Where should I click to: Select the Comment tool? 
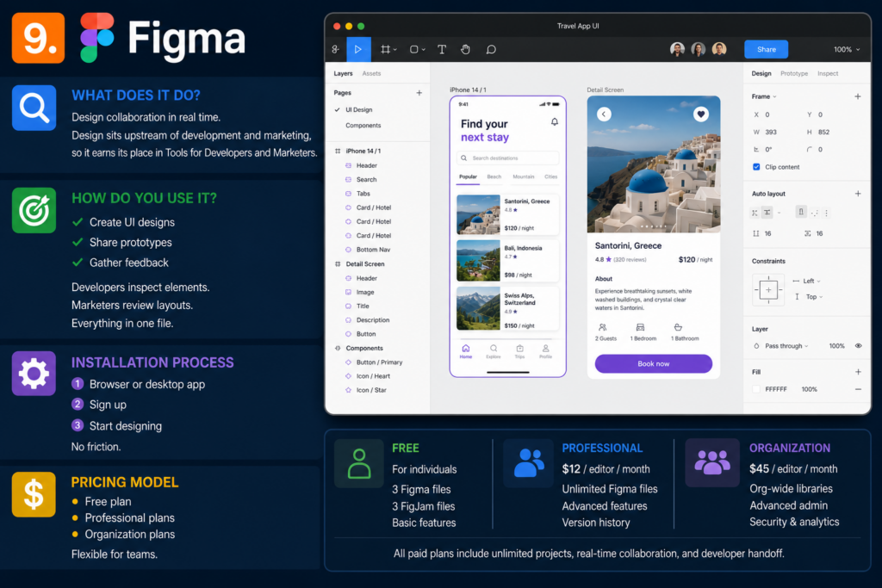[491, 49]
